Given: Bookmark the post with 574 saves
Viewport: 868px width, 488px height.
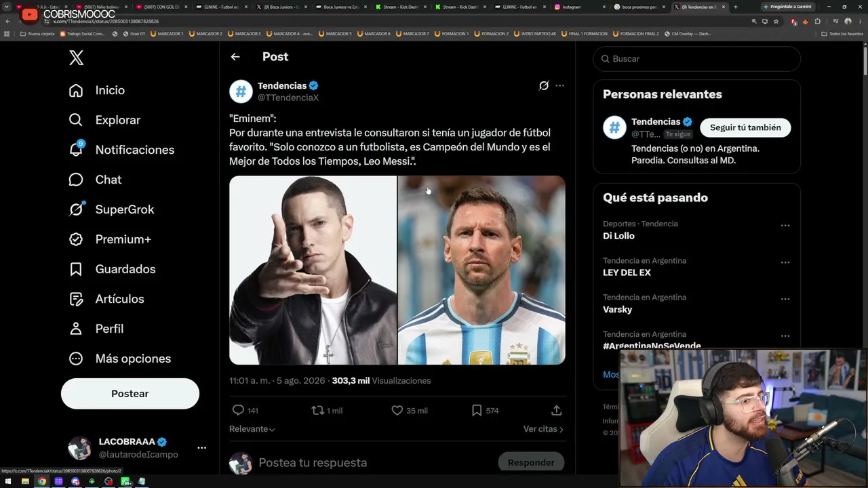Looking at the screenshot, I should [477, 410].
